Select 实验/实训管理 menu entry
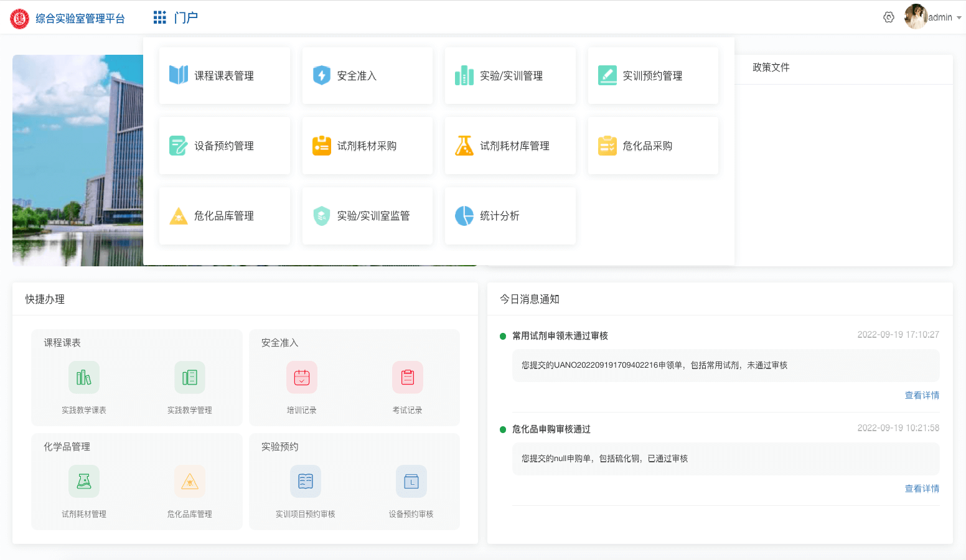966x560 pixels. coord(510,76)
